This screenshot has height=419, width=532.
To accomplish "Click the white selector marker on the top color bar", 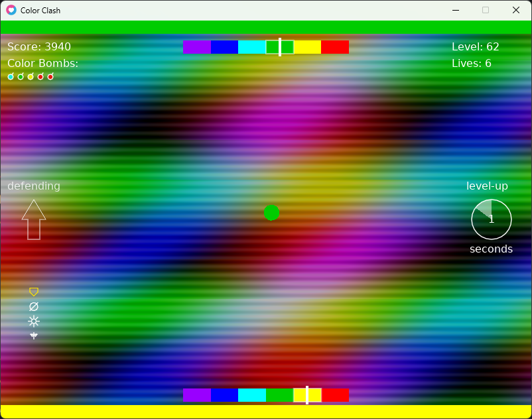I will coord(280,47).
